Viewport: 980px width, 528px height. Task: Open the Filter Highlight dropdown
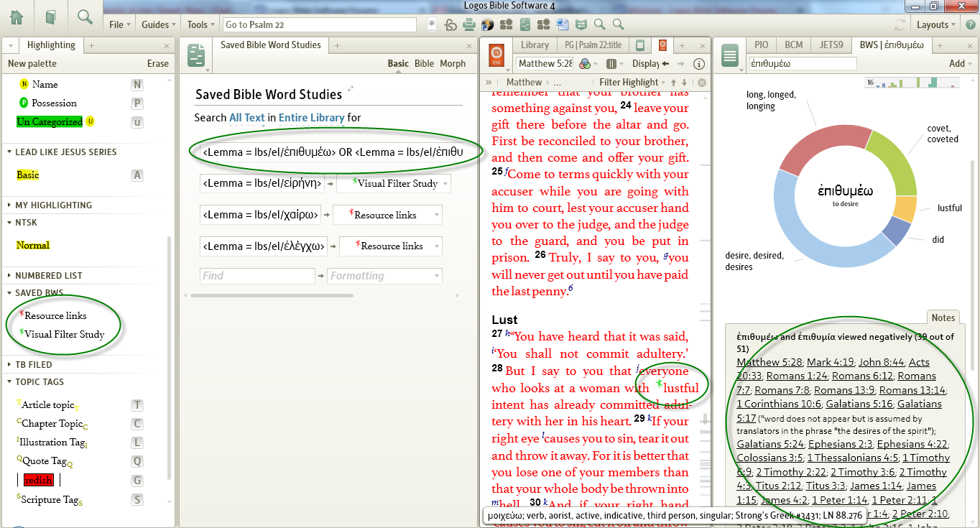[632, 83]
